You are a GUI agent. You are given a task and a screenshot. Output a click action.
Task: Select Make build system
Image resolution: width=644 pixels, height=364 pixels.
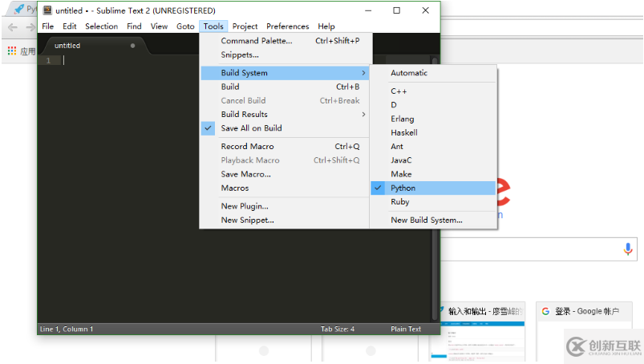[x=433, y=174]
